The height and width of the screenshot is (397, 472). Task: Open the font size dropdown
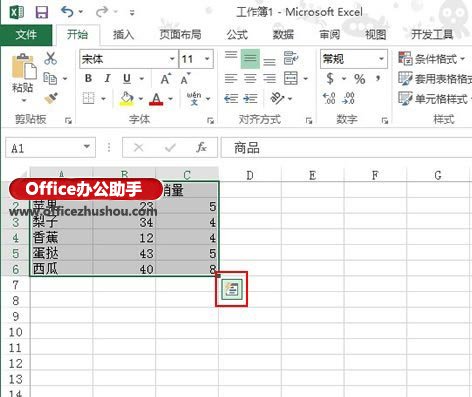(x=207, y=59)
